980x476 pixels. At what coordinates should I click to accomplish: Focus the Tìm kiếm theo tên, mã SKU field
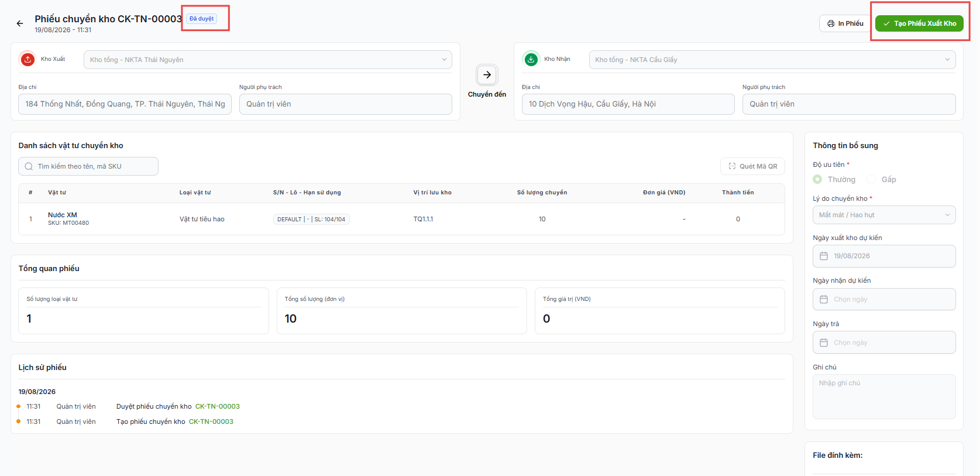coord(88,166)
